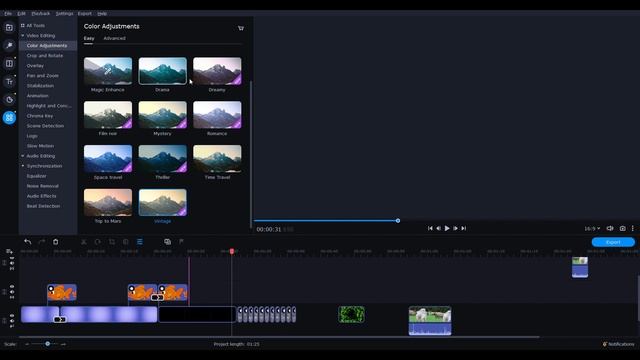Toggle link on fish overlay track
The image size is (640, 360).
(12, 297)
